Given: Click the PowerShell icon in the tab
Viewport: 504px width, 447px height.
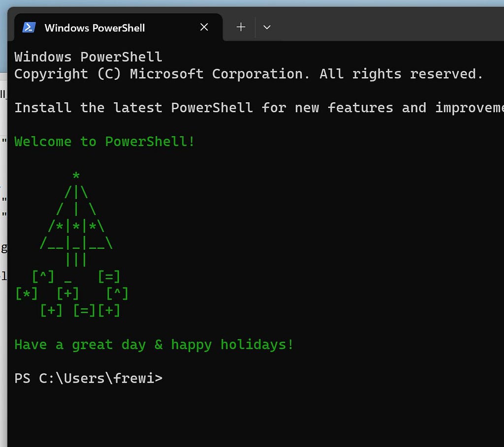Looking at the screenshot, I should (x=29, y=28).
